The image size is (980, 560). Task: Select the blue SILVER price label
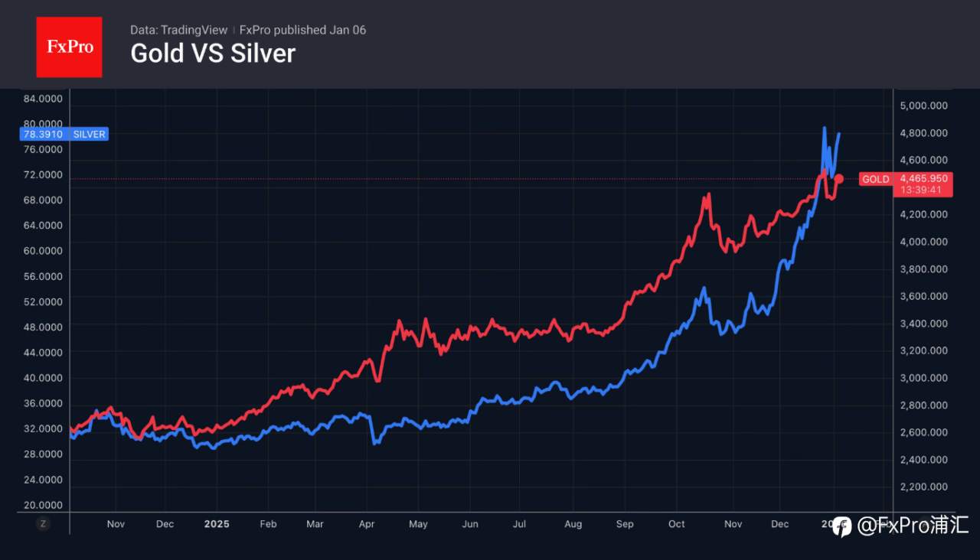64,134
